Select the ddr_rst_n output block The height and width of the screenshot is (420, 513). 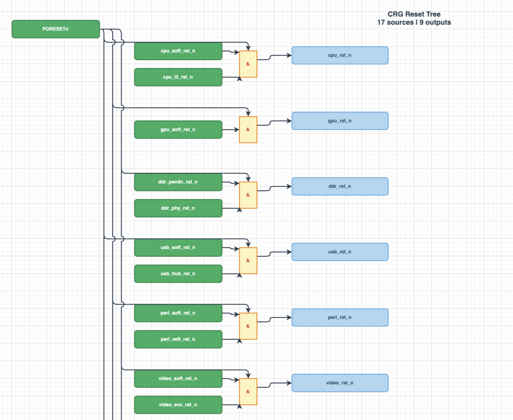[x=340, y=187]
